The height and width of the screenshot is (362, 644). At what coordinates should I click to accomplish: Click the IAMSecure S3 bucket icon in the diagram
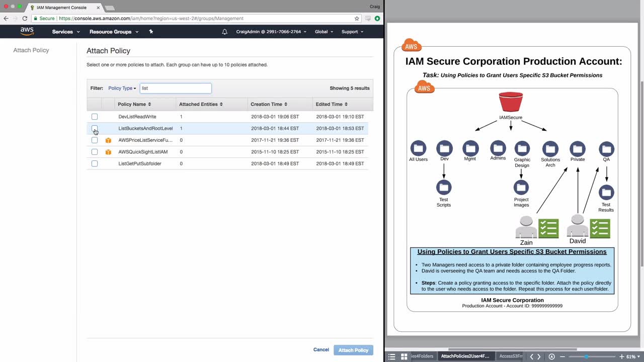point(511,102)
